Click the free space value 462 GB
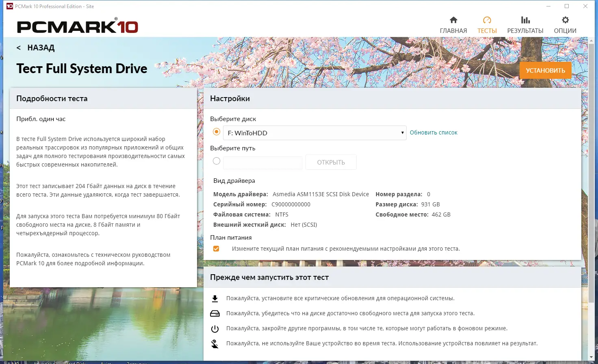Image resolution: width=598 pixels, height=364 pixels. [441, 214]
